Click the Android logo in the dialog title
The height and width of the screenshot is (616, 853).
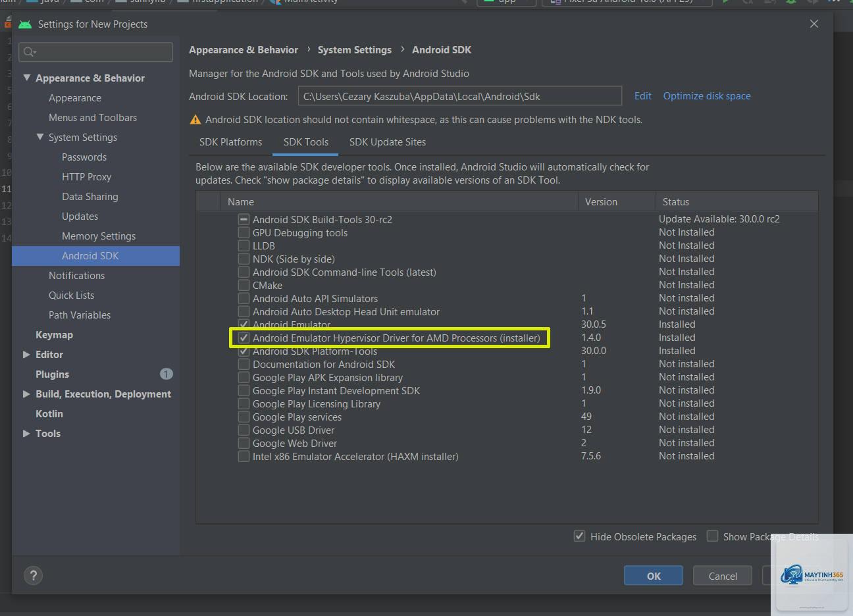pyautogui.click(x=25, y=24)
